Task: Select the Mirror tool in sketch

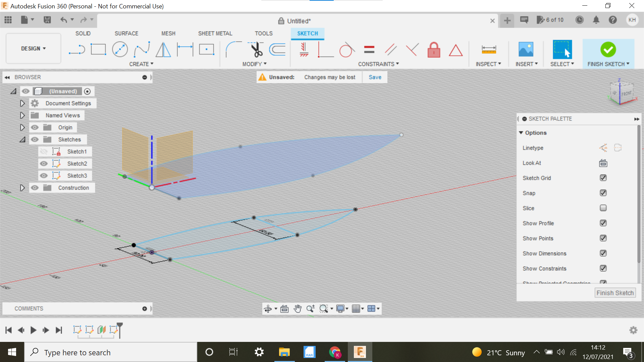Action: (x=163, y=49)
